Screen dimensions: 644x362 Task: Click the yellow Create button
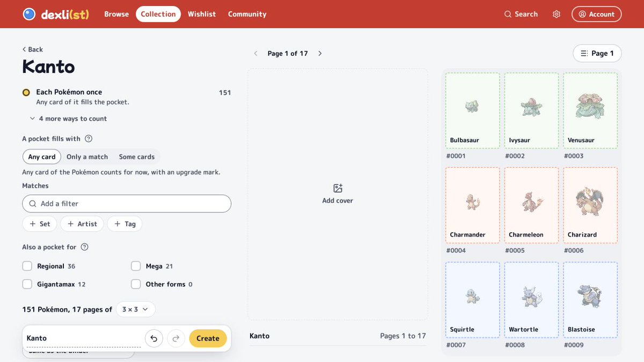tap(208, 338)
